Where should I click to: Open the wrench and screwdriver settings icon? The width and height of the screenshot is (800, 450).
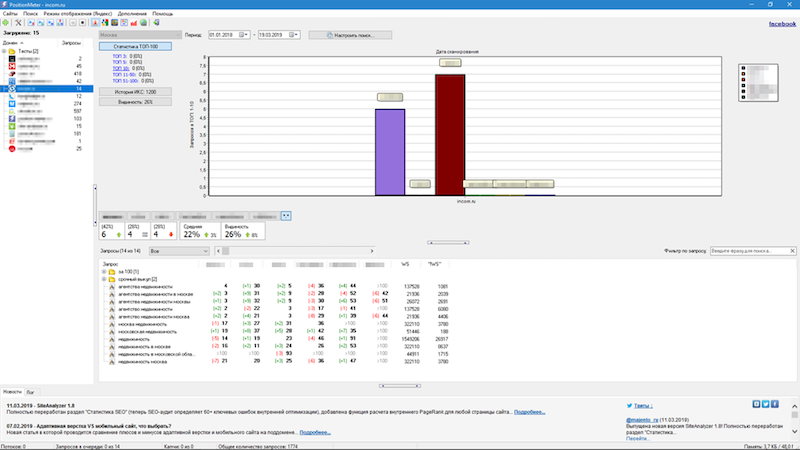[18, 22]
